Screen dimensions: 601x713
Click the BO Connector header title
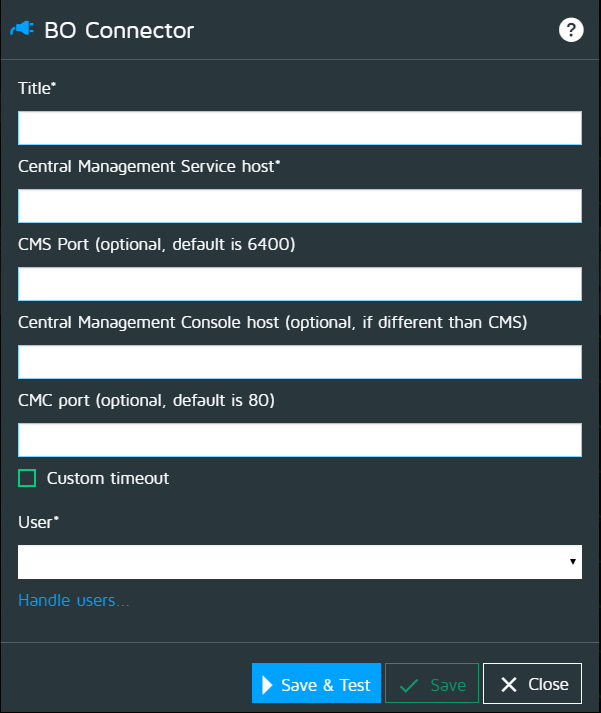tap(119, 30)
